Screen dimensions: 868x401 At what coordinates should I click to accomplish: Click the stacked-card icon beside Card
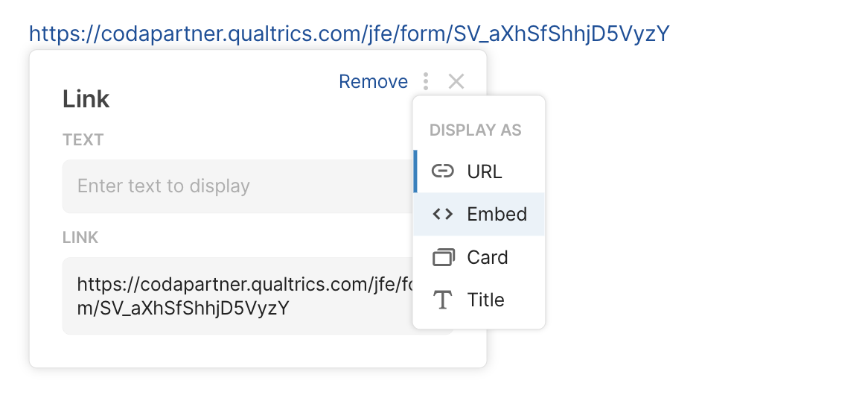pyautogui.click(x=443, y=257)
